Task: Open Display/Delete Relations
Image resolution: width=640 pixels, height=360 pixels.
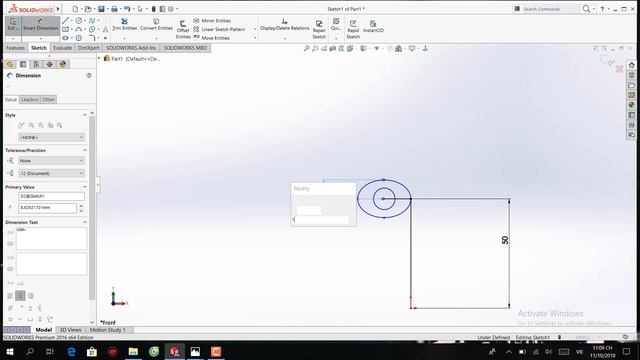Action: click(x=284, y=24)
